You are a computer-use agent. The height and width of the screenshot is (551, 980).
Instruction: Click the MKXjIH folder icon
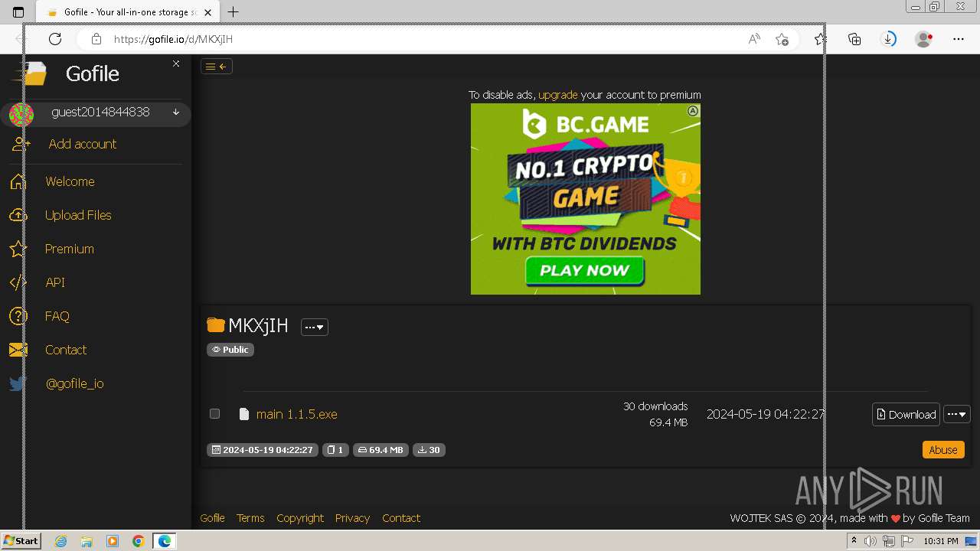(x=216, y=325)
